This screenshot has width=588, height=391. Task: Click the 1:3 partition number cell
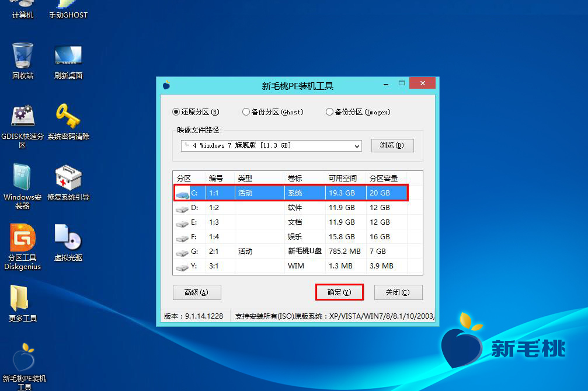coord(214,222)
